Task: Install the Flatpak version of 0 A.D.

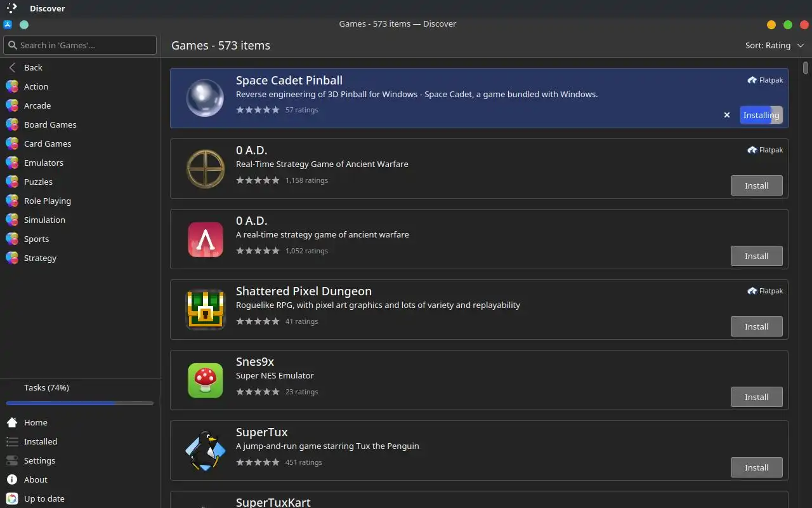Action: pyautogui.click(x=756, y=185)
